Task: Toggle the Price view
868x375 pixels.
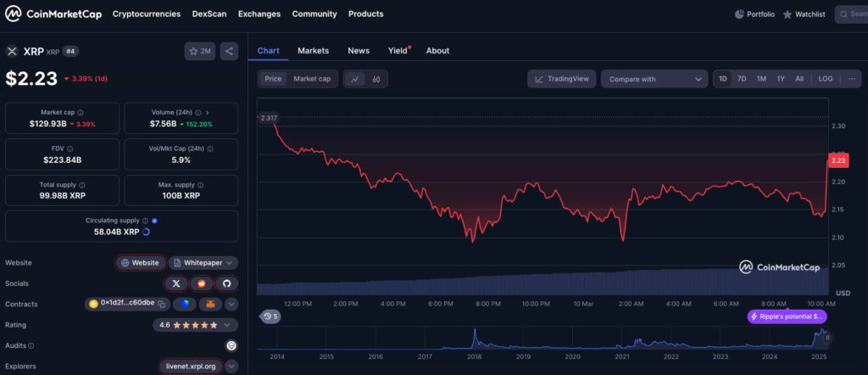Action: pyautogui.click(x=273, y=79)
